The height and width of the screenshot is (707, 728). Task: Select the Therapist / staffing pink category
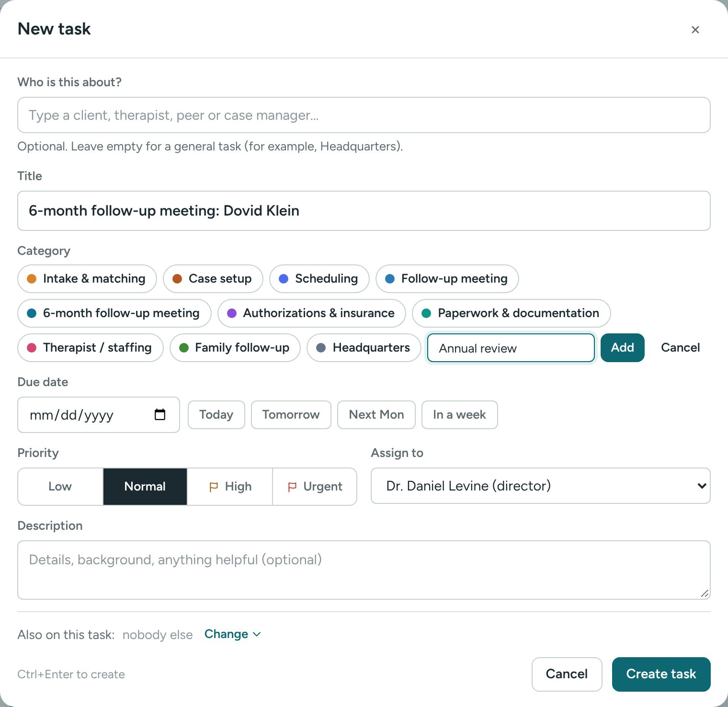coord(91,348)
